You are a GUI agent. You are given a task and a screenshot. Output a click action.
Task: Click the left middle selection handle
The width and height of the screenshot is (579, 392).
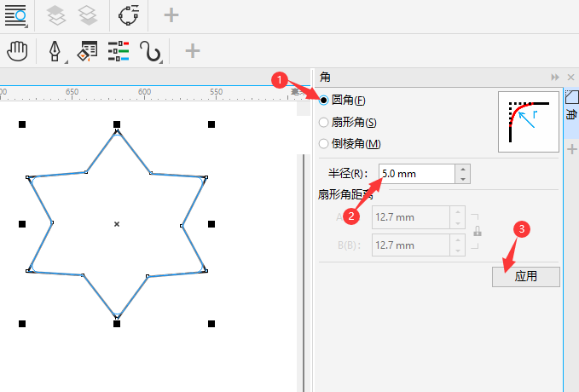pyautogui.click(x=22, y=224)
